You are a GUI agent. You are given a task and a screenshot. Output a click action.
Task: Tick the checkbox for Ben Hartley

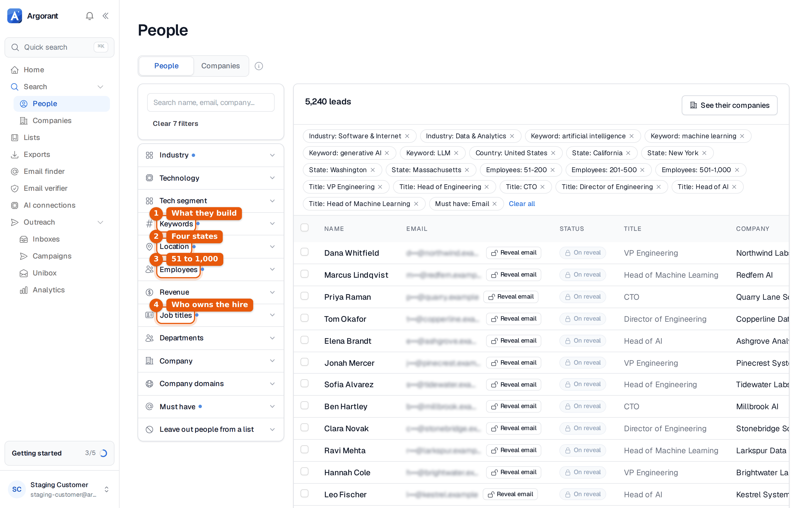pos(305,406)
